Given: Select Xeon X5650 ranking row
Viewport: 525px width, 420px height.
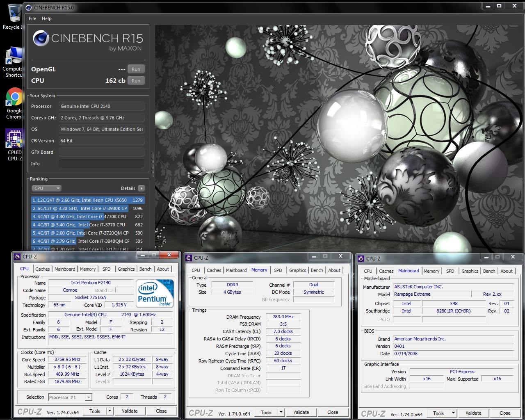Looking at the screenshot, I should 88,200.
